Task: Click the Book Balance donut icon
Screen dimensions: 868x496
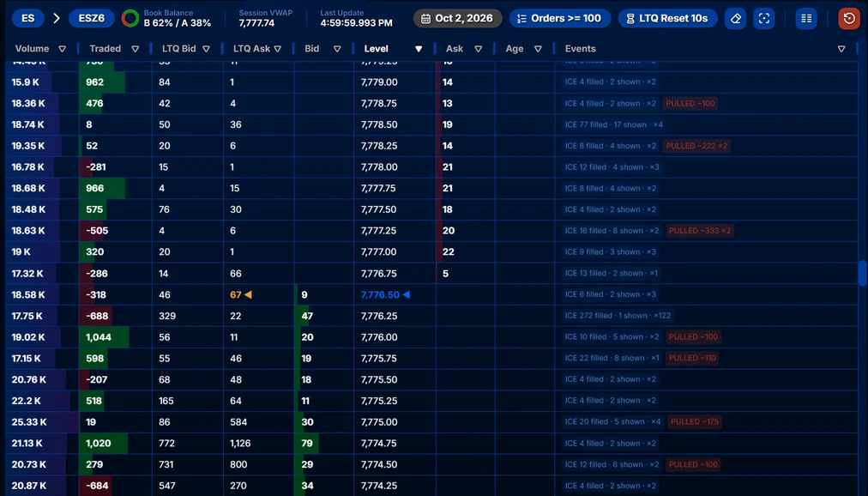Action: tap(130, 18)
